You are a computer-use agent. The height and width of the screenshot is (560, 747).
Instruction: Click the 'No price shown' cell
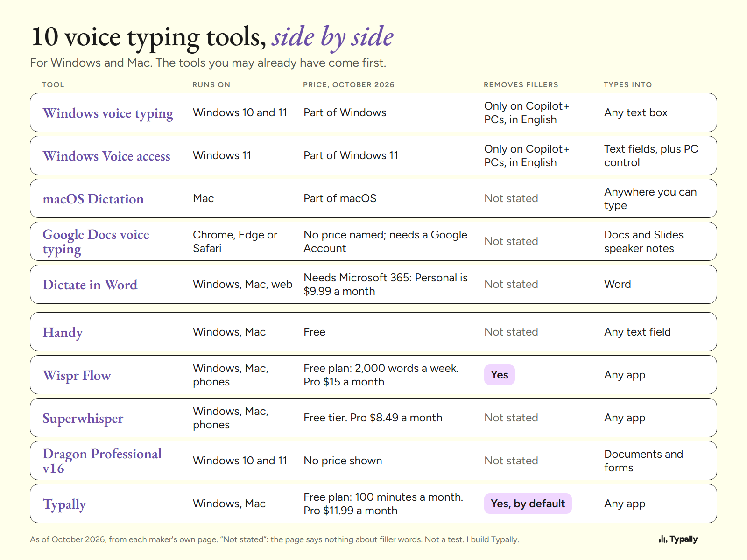click(343, 461)
